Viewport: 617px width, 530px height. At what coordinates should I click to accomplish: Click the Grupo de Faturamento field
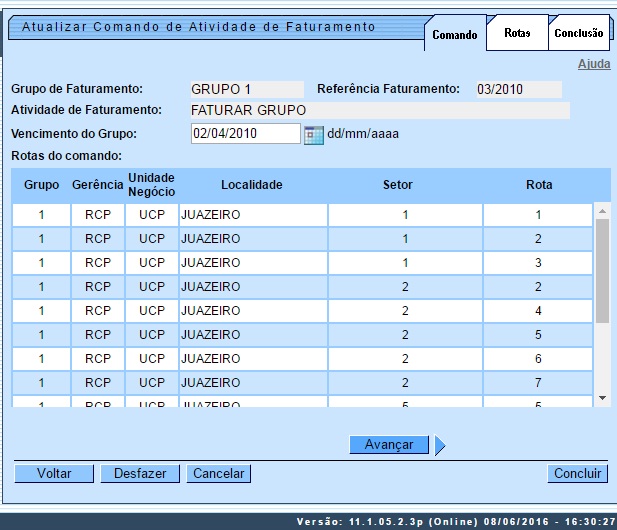(246, 89)
